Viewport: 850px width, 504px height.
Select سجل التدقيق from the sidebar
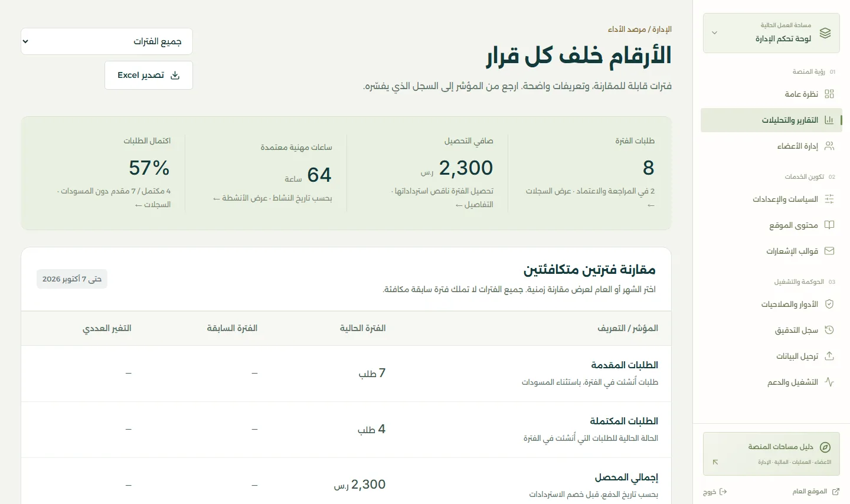pos(771,330)
